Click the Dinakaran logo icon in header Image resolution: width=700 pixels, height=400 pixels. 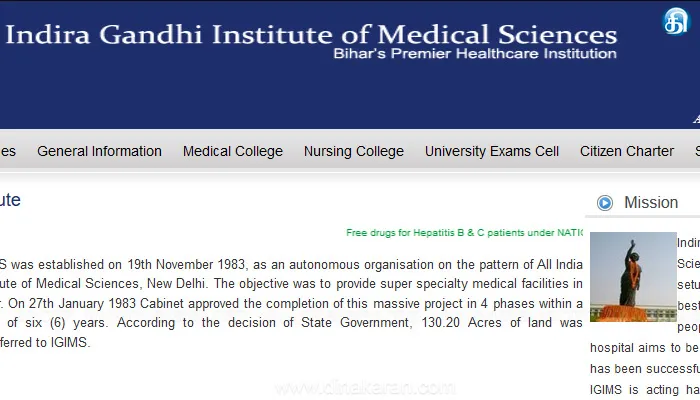676,21
